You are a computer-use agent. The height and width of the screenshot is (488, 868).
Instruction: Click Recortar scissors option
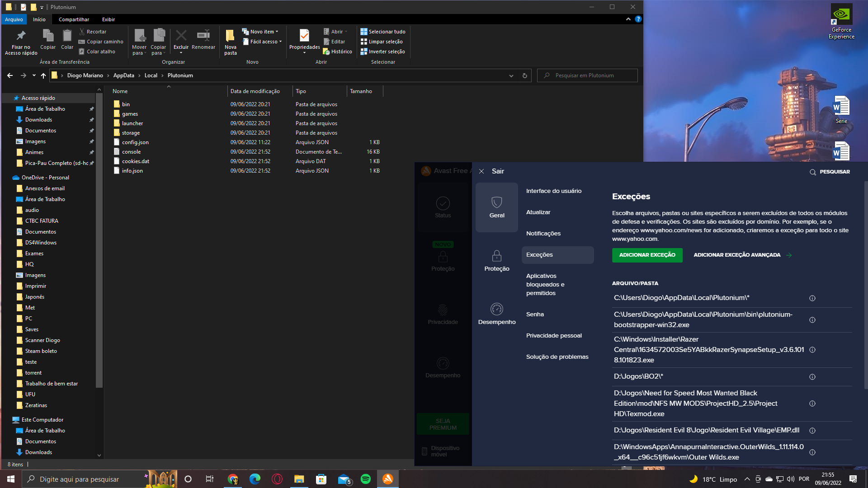(x=93, y=32)
